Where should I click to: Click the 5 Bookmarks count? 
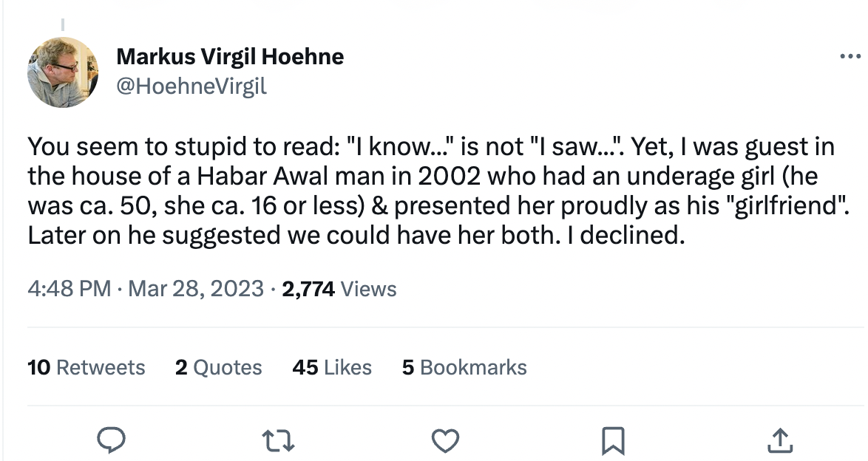[464, 367]
